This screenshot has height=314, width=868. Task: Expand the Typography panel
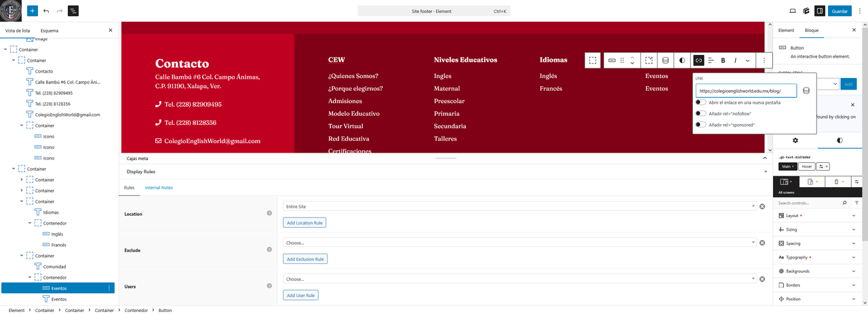tap(818, 258)
